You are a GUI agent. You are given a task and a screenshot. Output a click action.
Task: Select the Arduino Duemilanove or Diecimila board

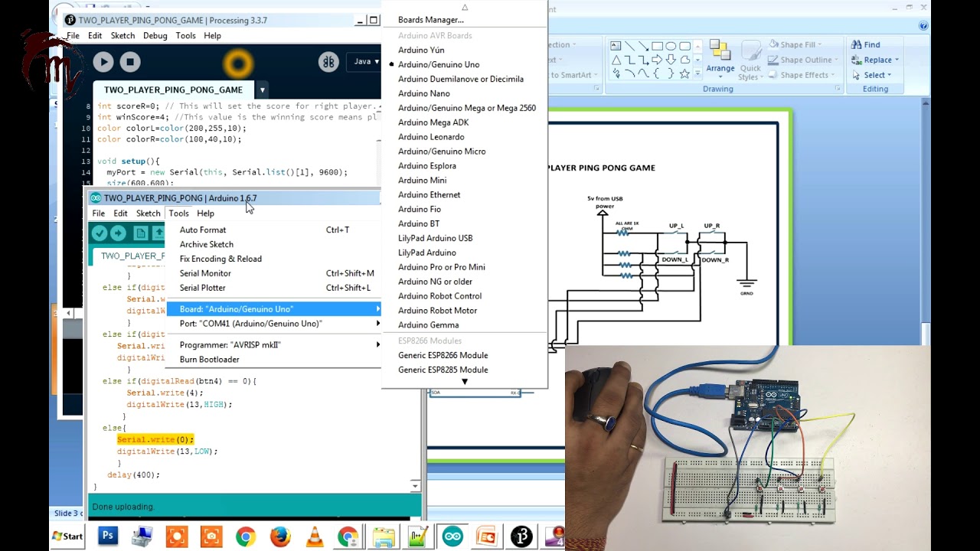pyautogui.click(x=465, y=79)
